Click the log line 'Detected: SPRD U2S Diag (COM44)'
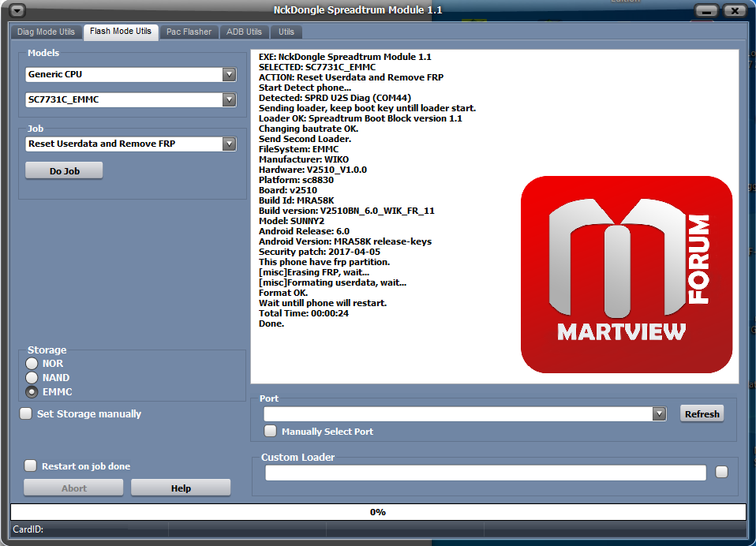 (335, 98)
